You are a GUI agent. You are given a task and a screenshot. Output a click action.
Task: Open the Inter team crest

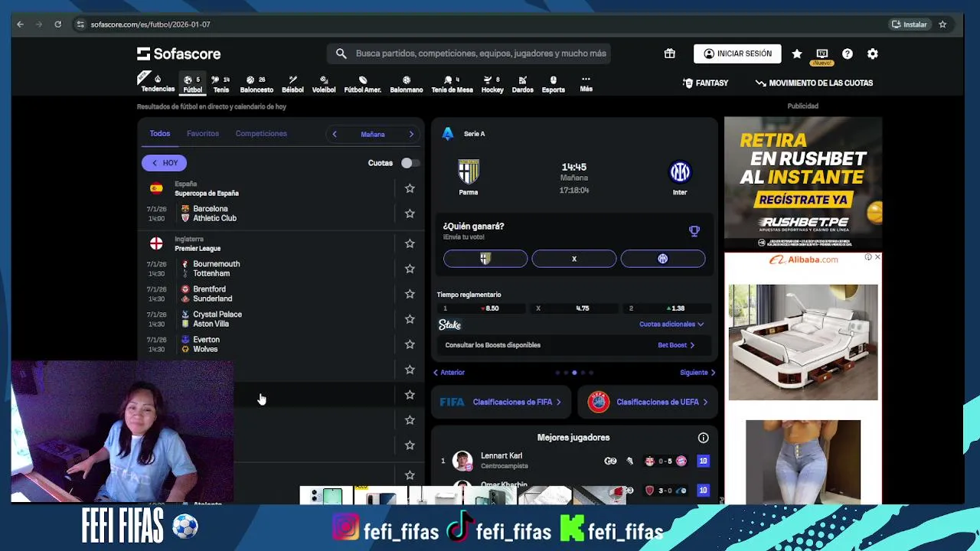(x=680, y=171)
